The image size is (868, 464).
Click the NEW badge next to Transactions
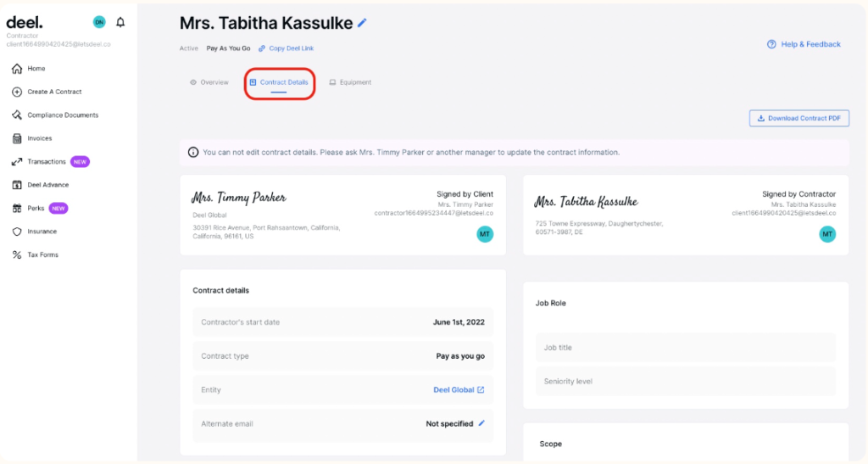81,162
